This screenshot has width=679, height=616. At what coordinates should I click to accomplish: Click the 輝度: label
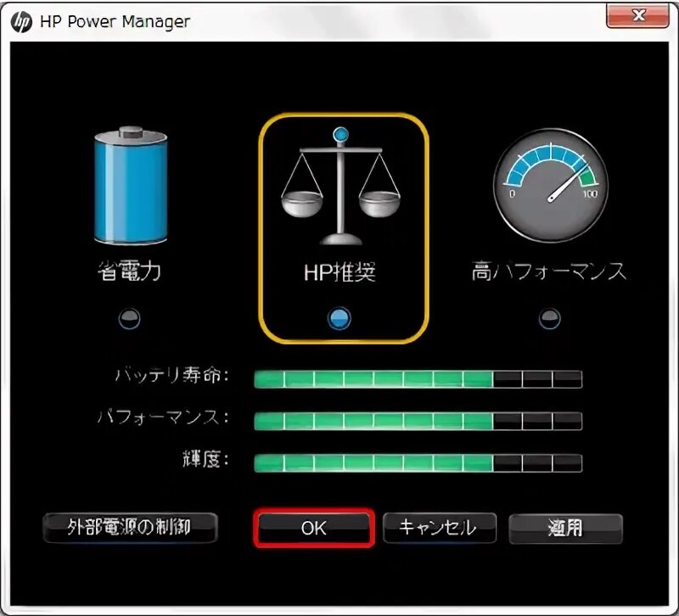(205, 459)
